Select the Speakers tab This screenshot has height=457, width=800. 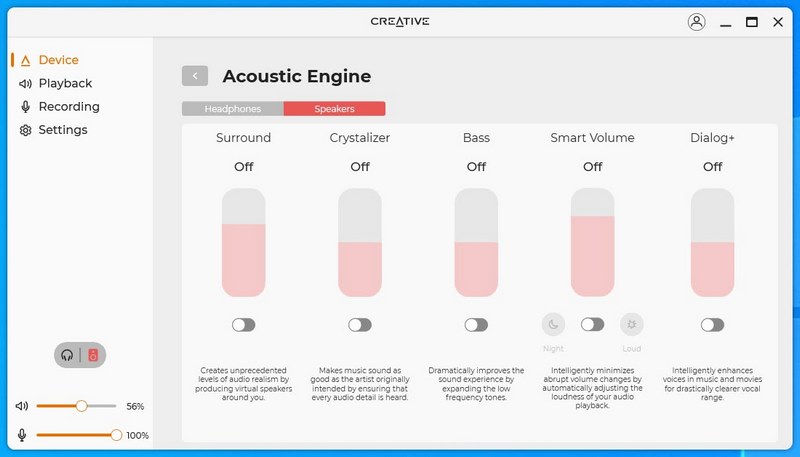point(334,109)
